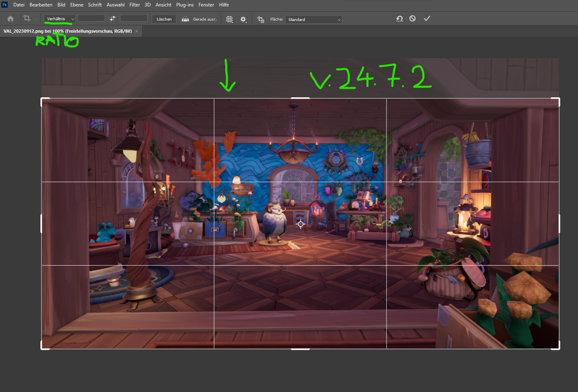
Task: Open crop overlay grid options
Action: tap(229, 19)
